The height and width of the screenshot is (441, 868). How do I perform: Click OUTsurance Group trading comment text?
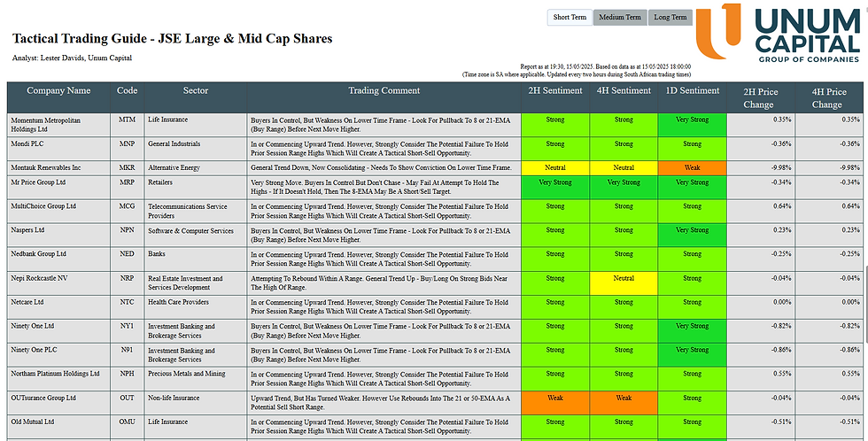point(380,403)
